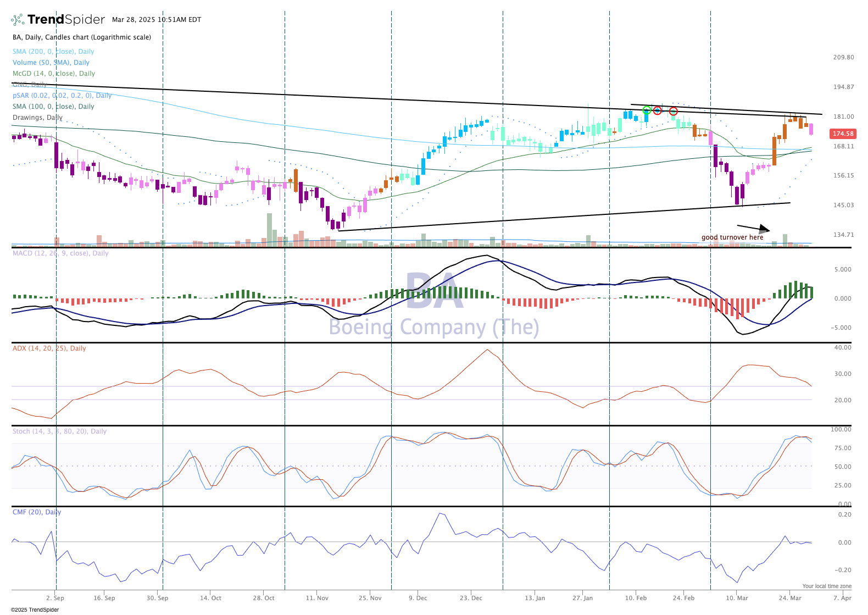The image size is (868, 615).
Task: Toggle the struck-through GNC, Daily indicator
Action: (x=30, y=85)
